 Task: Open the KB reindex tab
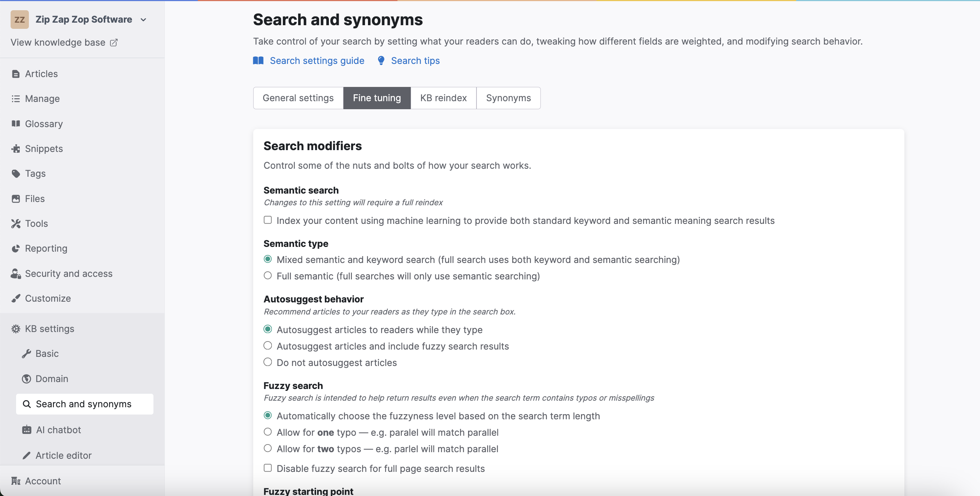click(443, 98)
